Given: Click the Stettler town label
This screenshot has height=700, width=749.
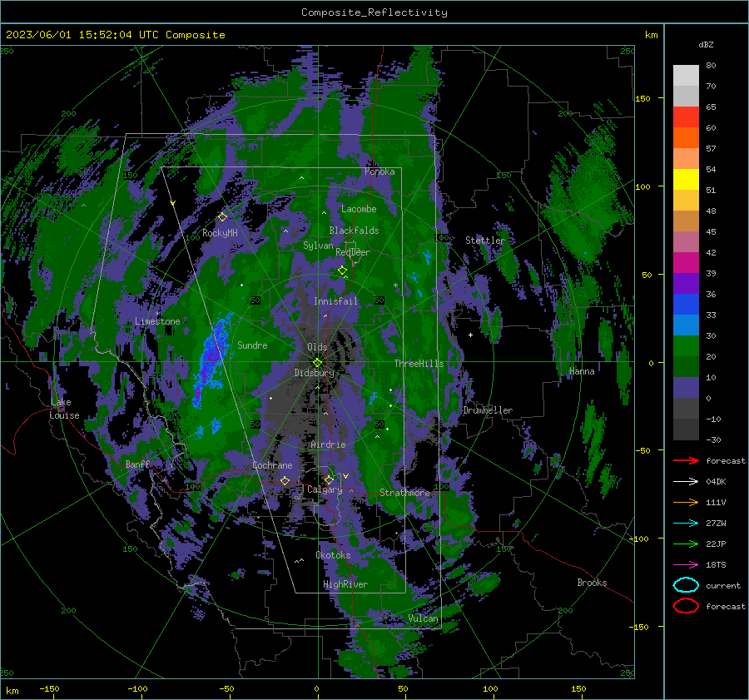Looking at the screenshot, I should tap(485, 241).
